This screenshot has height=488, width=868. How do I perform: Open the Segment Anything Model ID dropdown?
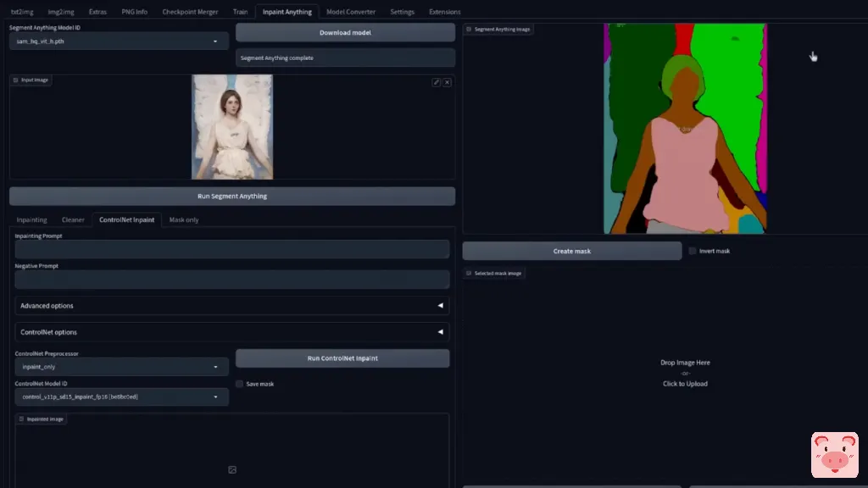click(x=119, y=41)
